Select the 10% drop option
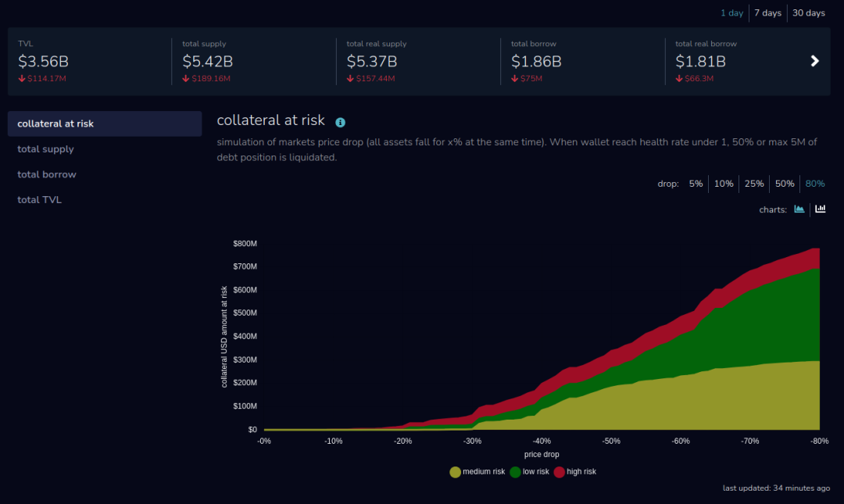Viewport: 844px width, 504px height. click(724, 184)
